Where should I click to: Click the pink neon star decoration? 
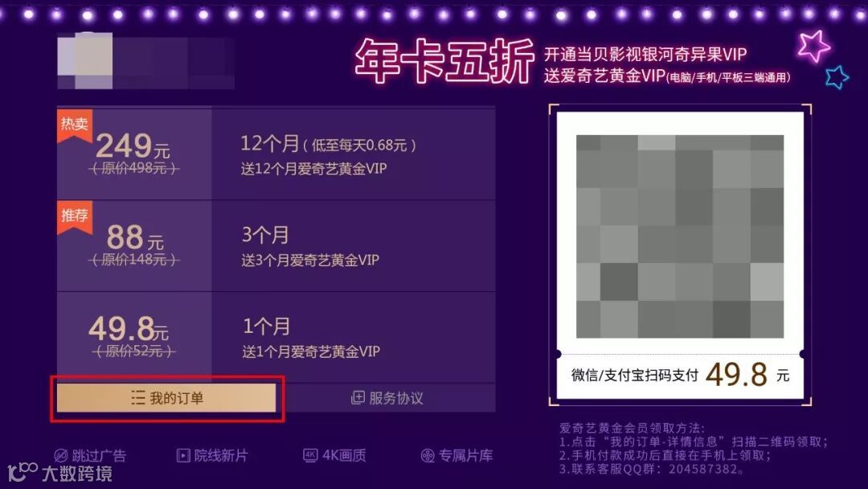(813, 45)
